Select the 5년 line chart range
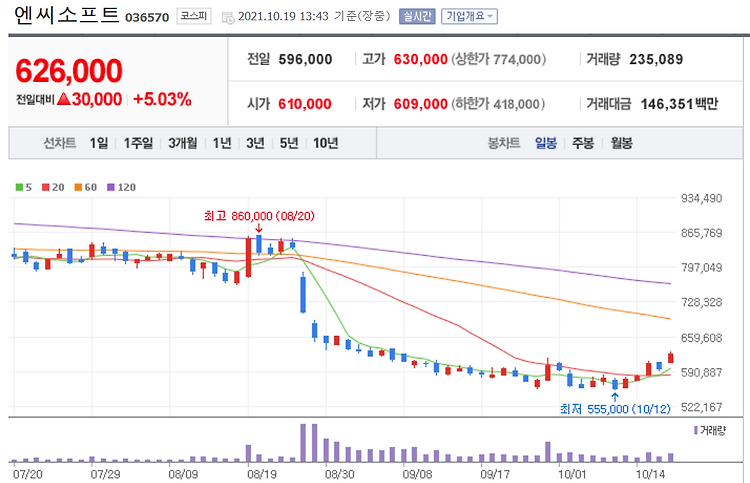This screenshot has height=483, width=750. pos(289,143)
